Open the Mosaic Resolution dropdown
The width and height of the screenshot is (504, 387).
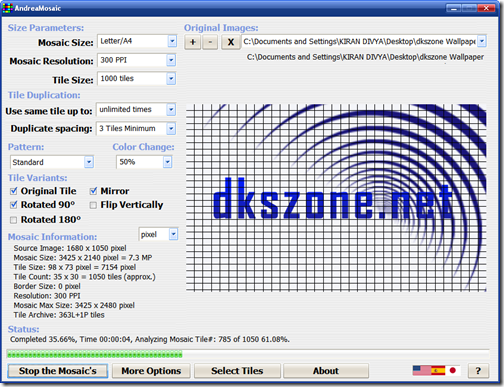point(171,60)
